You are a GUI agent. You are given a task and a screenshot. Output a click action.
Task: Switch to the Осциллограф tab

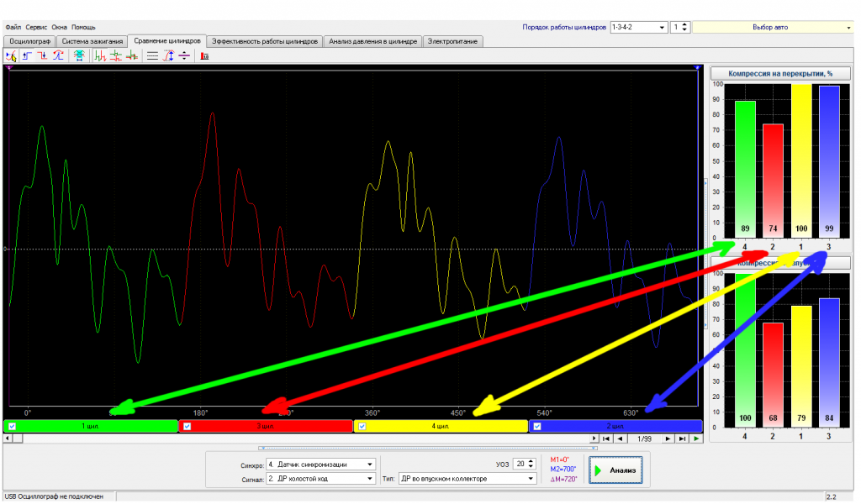point(29,42)
